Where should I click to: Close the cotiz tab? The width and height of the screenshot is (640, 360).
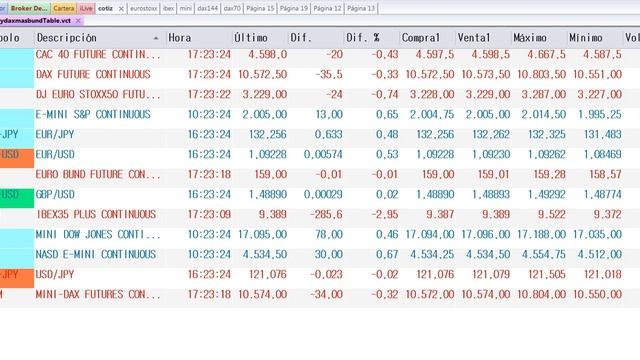[x=121, y=9]
